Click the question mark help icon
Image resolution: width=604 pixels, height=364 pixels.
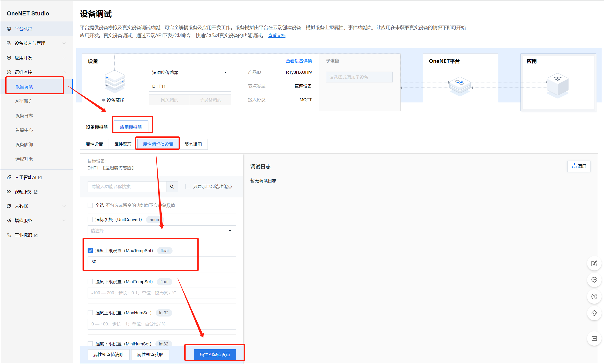[594, 297]
